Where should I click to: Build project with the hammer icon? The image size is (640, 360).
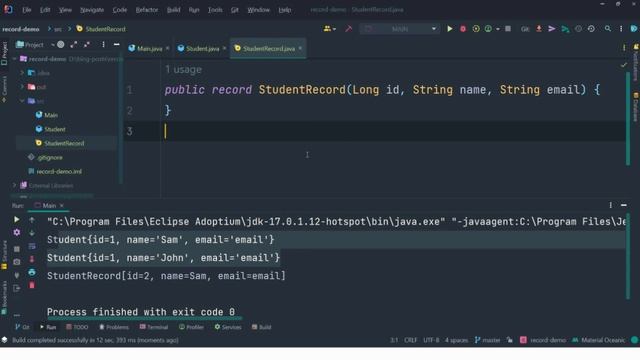click(348, 29)
